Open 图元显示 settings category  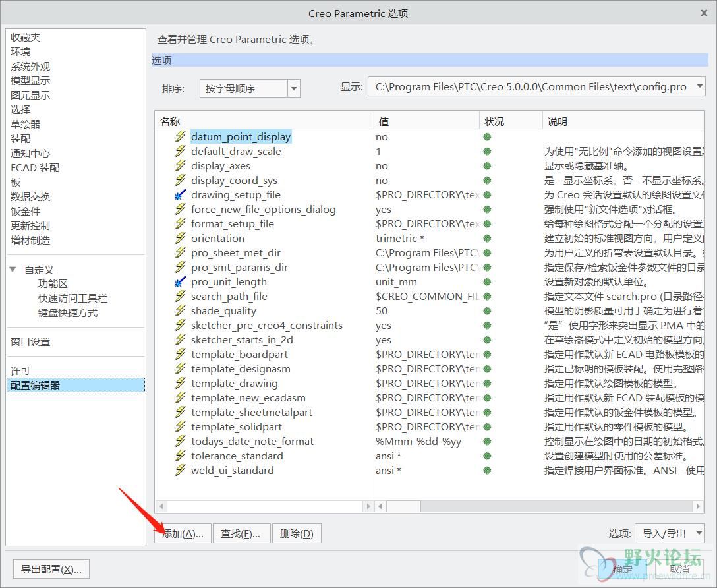click(30, 95)
